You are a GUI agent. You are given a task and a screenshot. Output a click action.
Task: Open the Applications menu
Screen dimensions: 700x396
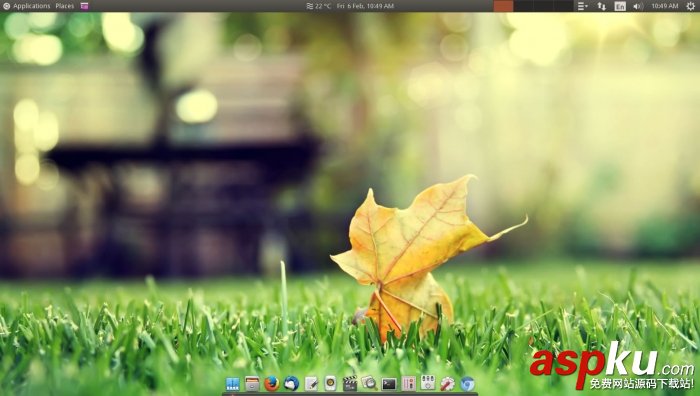(x=26, y=6)
